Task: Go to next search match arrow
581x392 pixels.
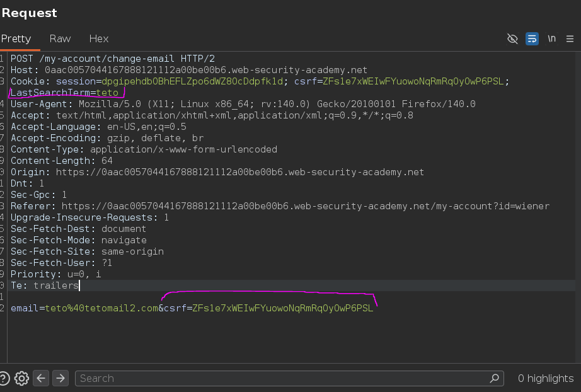Action: tap(60, 378)
